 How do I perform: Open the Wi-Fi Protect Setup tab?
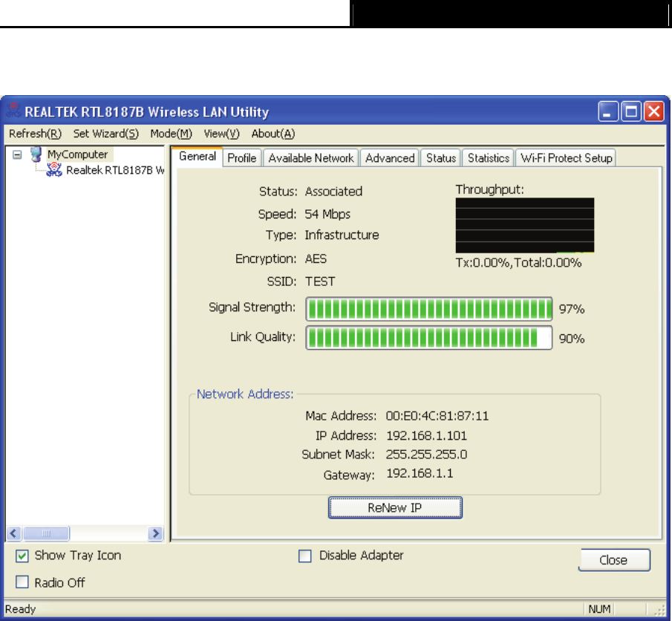point(566,158)
